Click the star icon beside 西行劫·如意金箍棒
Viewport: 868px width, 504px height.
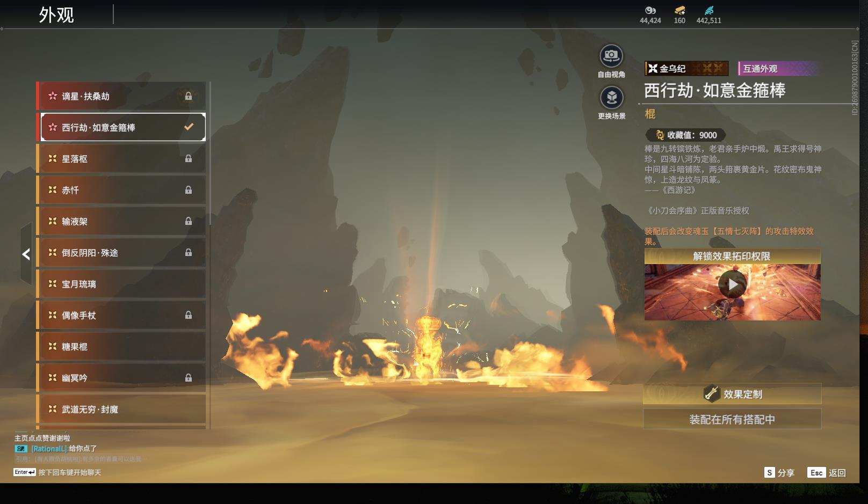pos(53,127)
